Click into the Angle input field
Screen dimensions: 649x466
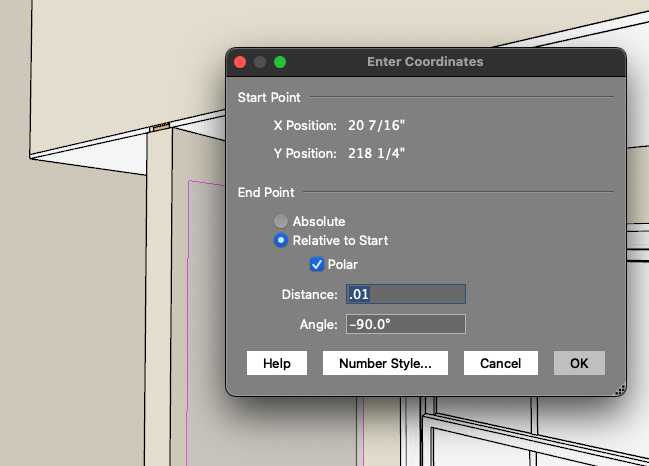click(406, 324)
